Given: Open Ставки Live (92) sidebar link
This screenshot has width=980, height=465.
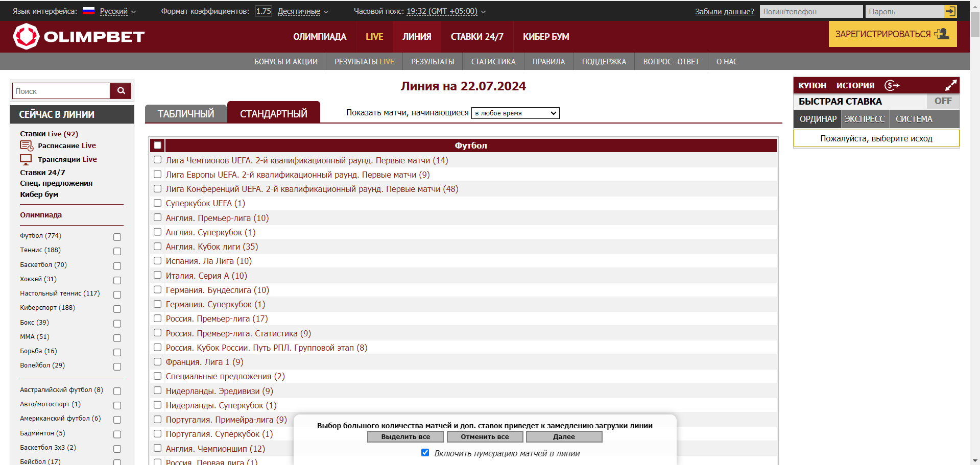Looking at the screenshot, I should tap(49, 134).
